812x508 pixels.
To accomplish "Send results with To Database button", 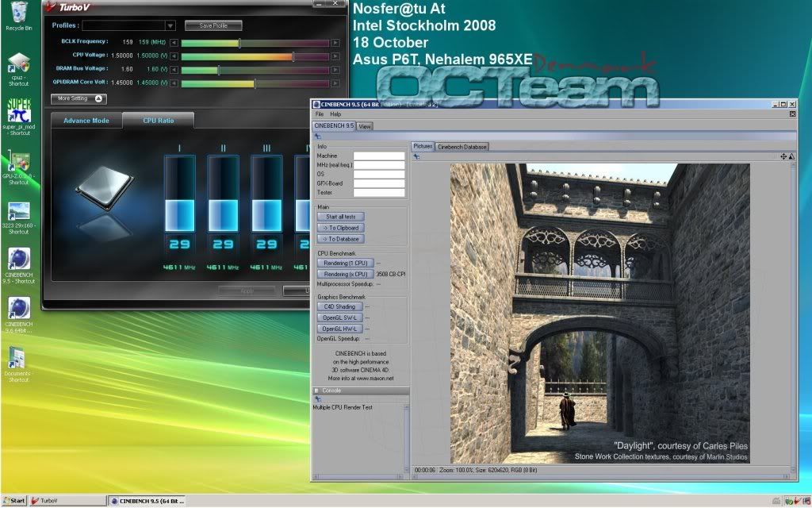I will pos(341,239).
